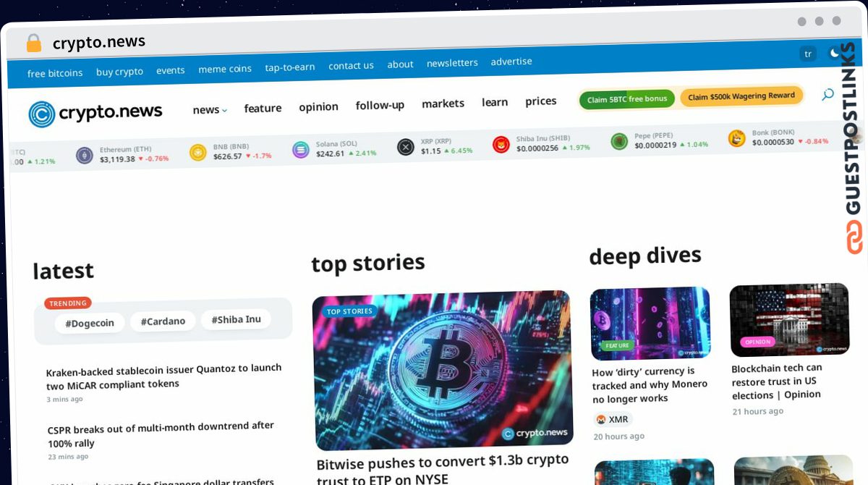Open the contact us link

(x=351, y=66)
